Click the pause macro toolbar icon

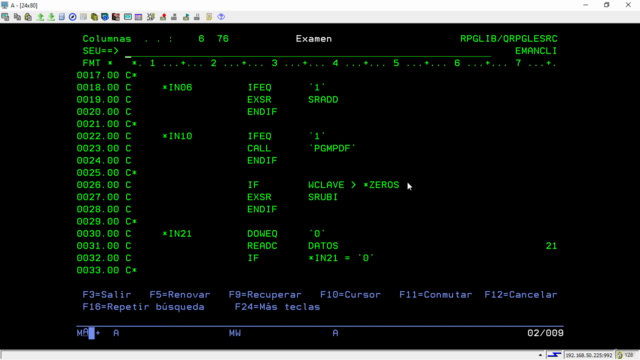pyautogui.click(x=197, y=17)
